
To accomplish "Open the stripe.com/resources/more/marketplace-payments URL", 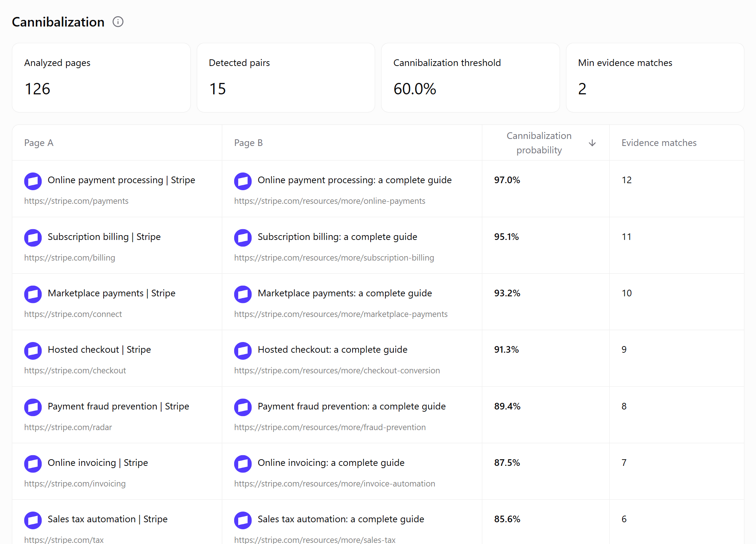I will coord(341,314).
